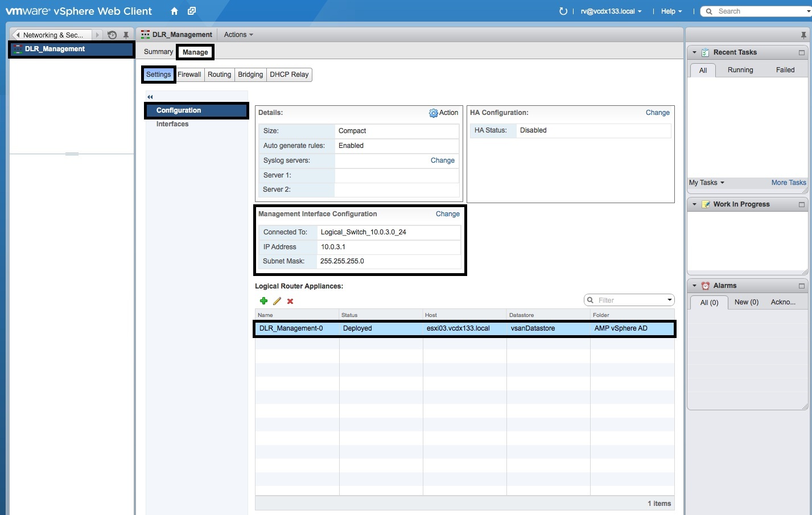Click the Action gear icon in Details

(434, 113)
